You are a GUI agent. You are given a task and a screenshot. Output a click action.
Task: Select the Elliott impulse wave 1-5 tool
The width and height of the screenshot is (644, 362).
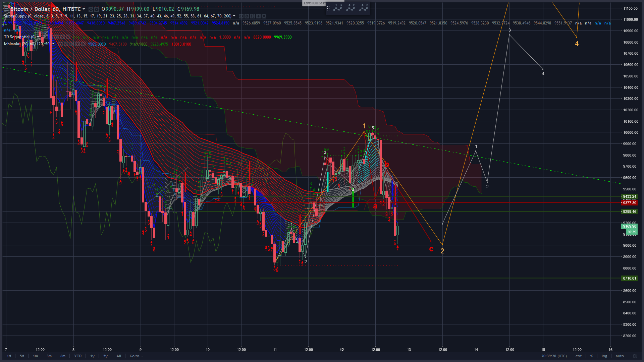click(338, 8)
